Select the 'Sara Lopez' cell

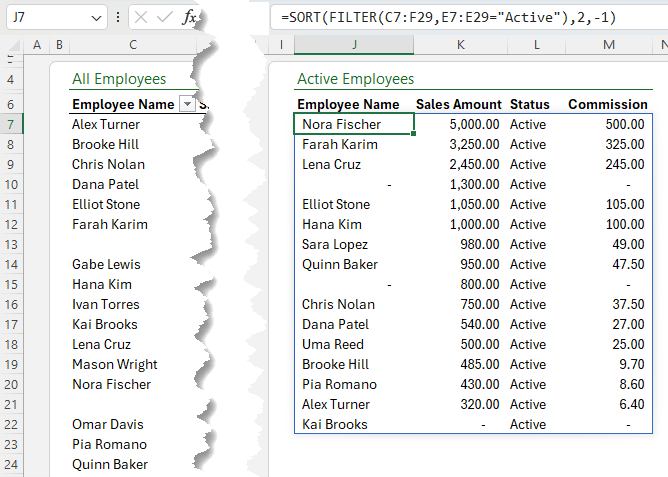(x=354, y=244)
